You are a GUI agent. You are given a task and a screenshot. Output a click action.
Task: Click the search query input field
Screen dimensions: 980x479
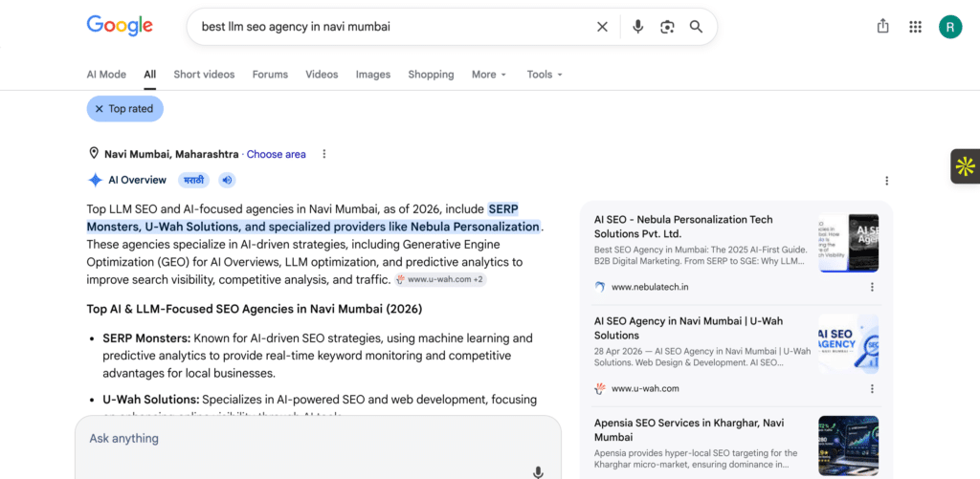click(x=393, y=27)
